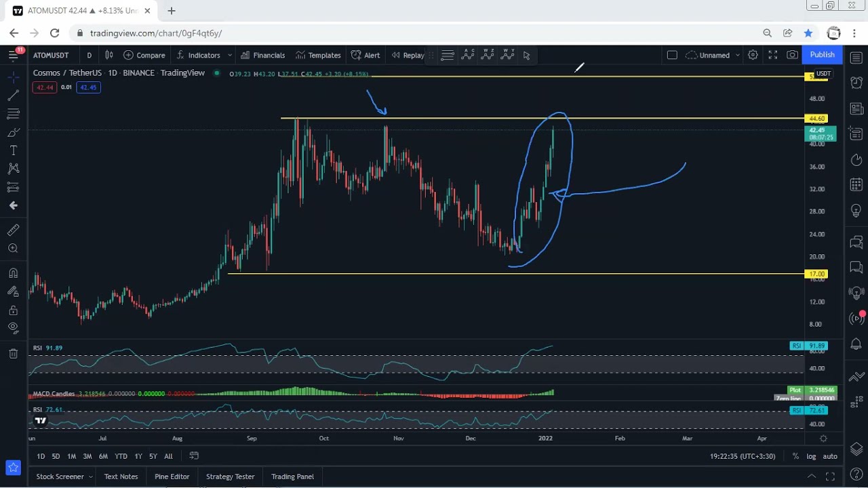Start bar Replay mode
The height and width of the screenshot is (488, 868).
pyautogui.click(x=408, y=55)
